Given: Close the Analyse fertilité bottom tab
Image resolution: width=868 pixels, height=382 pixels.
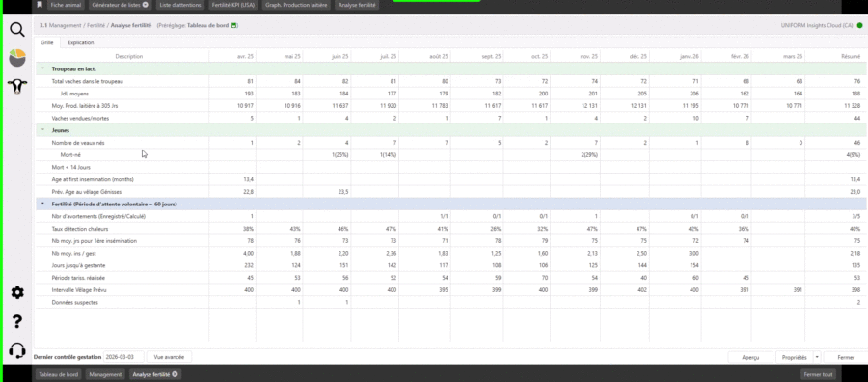Looking at the screenshot, I should 175,374.
